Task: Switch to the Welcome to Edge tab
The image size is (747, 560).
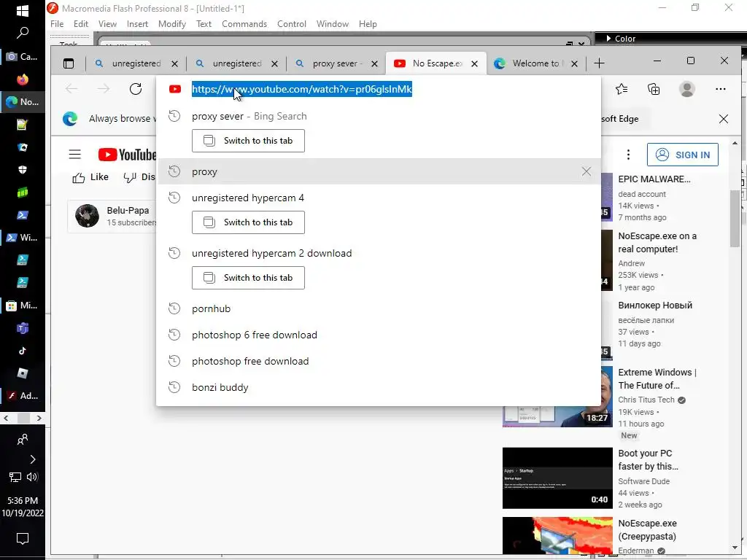Action: coord(535,63)
